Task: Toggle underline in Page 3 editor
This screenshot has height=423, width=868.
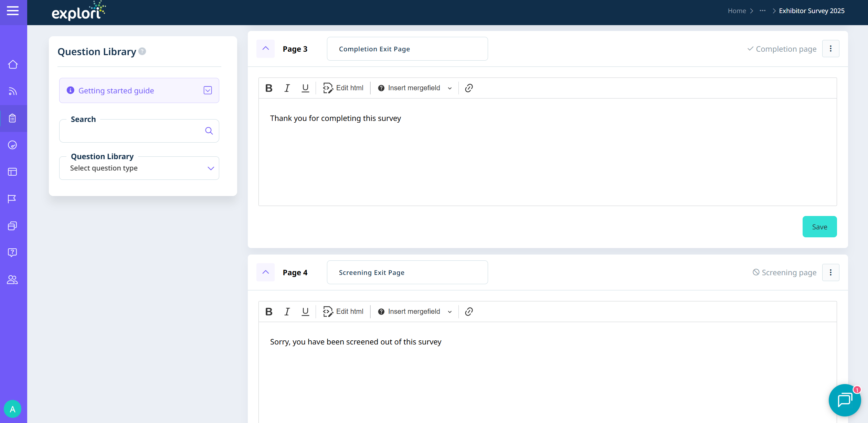Action: pos(305,88)
